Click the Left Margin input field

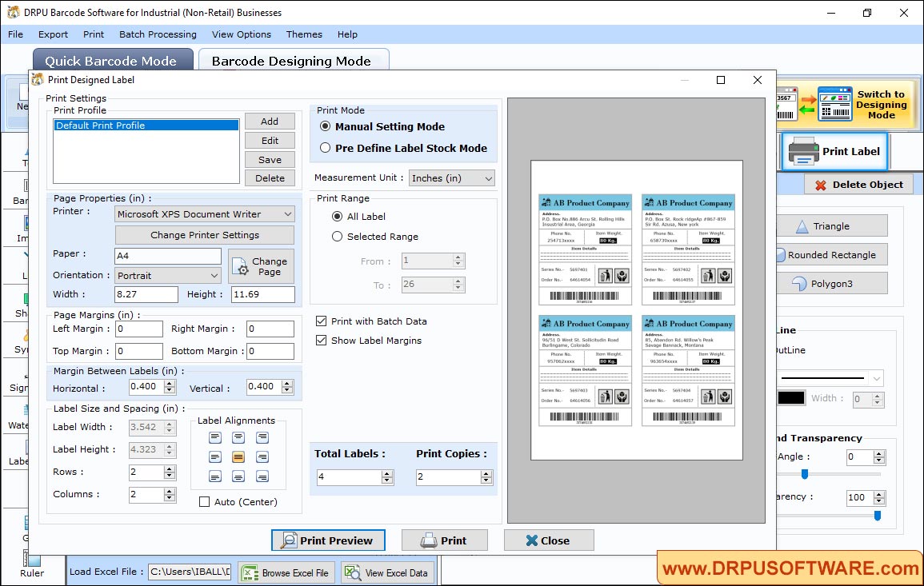click(138, 329)
